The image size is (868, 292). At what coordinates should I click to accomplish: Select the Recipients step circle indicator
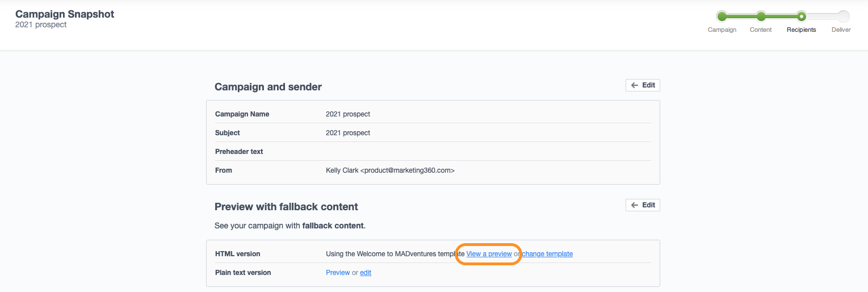801,16
